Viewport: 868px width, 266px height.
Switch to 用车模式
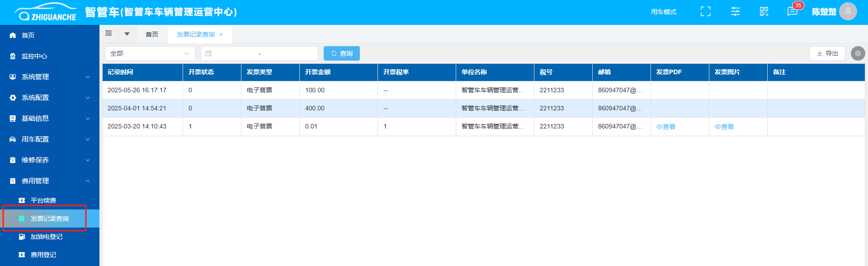click(x=663, y=12)
